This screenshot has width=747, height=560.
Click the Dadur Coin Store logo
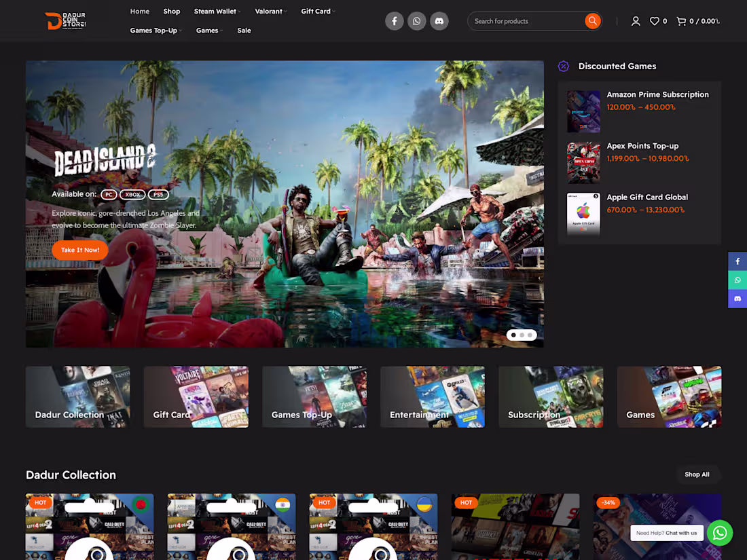pos(65,21)
